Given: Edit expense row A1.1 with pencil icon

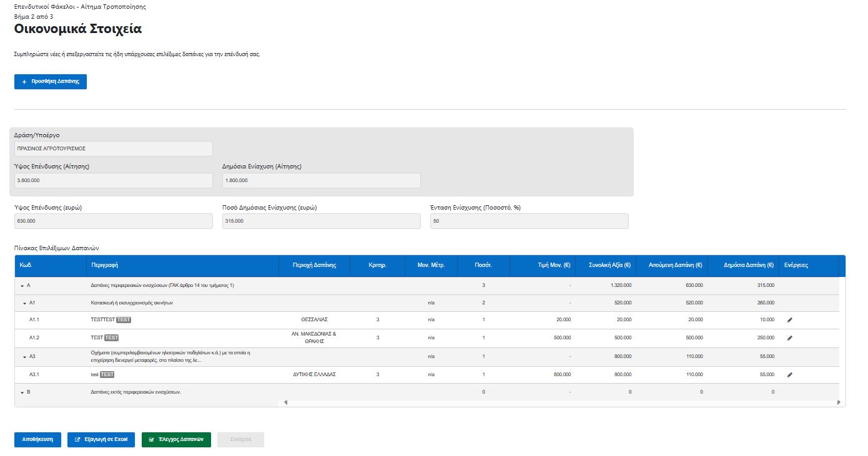Looking at the screenshot, I should point(789,320).
